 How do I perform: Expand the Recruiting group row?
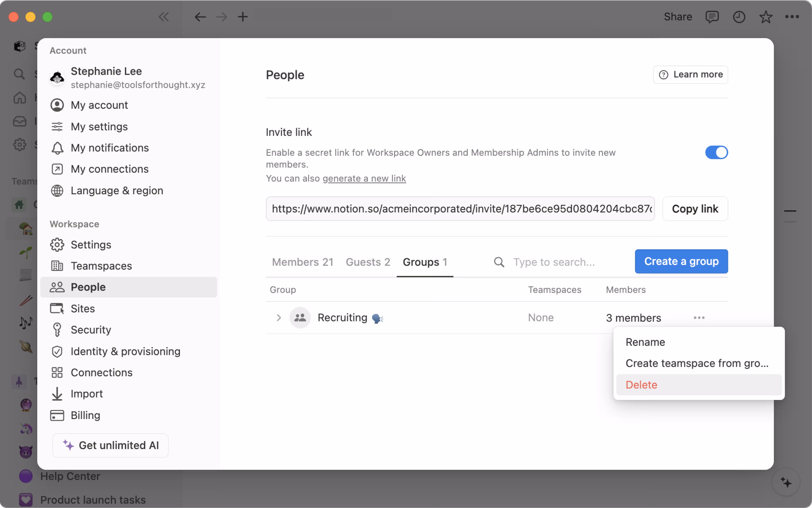point(279,318)
